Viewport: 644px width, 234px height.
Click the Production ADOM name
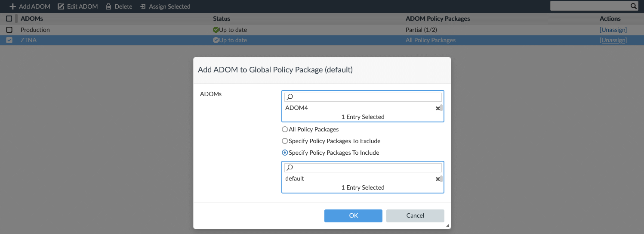point(35,30)
